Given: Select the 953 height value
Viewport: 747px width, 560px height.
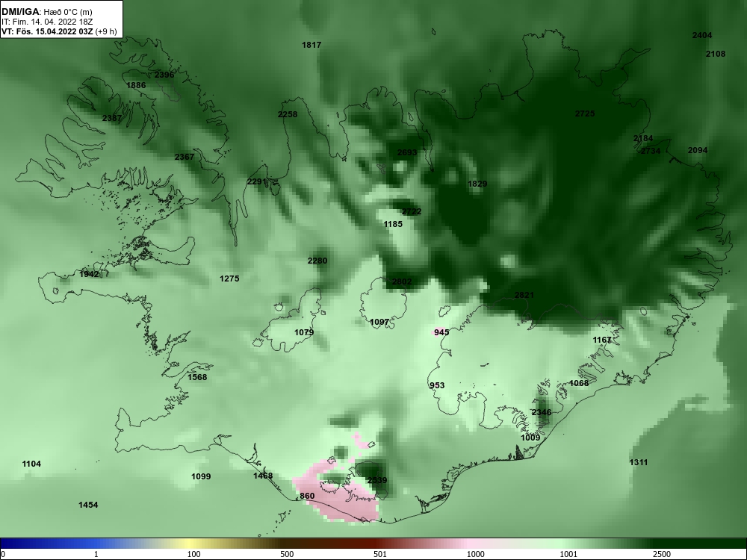Looking at the screenshot, I should click(437, 386).
